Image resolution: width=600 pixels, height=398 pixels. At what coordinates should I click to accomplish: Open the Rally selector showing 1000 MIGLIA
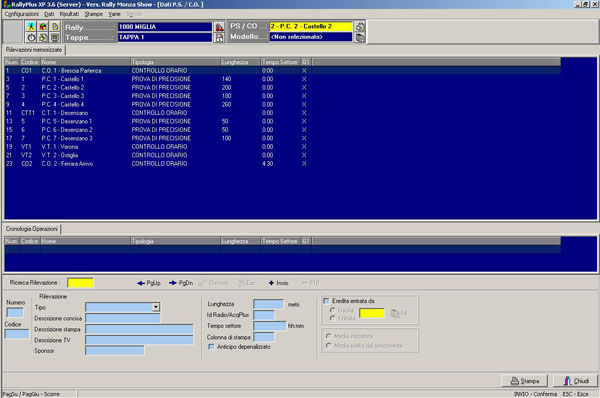coord(165,27)
